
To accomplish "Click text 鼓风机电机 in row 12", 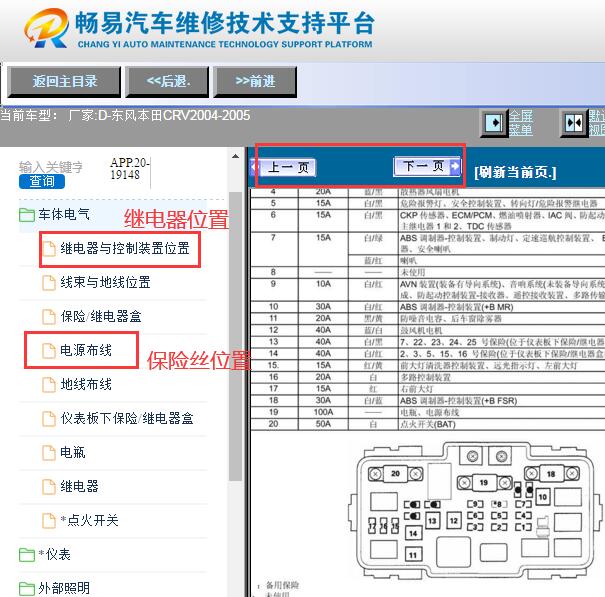I will click(421, 330).
